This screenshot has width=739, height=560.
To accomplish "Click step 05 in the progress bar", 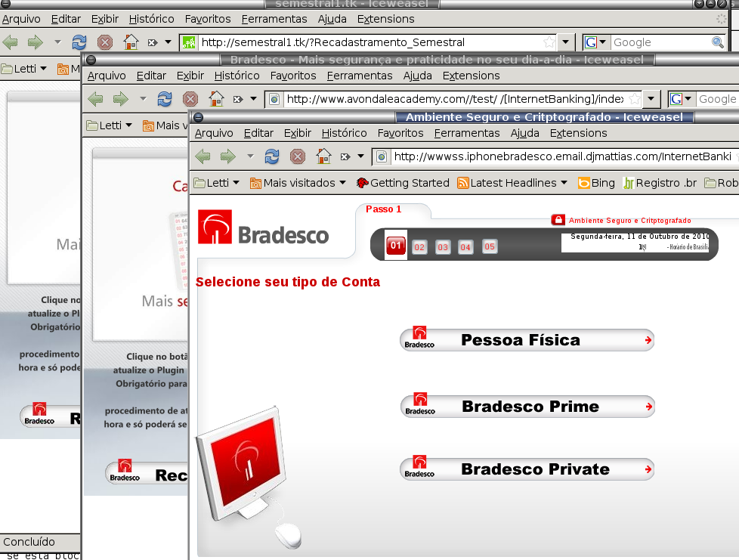I will pos(490,246).
